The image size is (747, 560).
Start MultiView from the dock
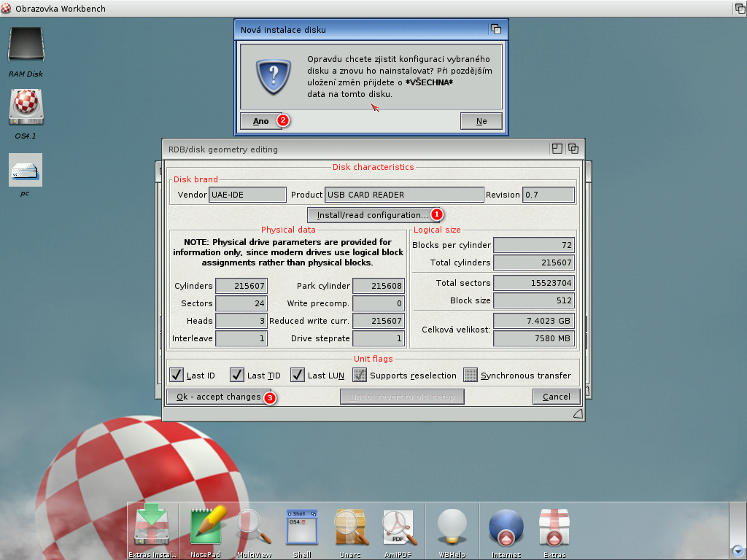pyautogui.click(x=254, y=525)
